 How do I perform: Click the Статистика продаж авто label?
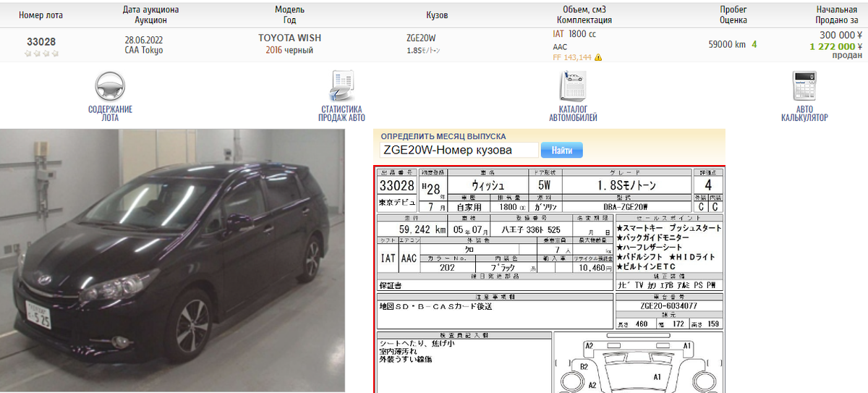click(x=342, y=113)
